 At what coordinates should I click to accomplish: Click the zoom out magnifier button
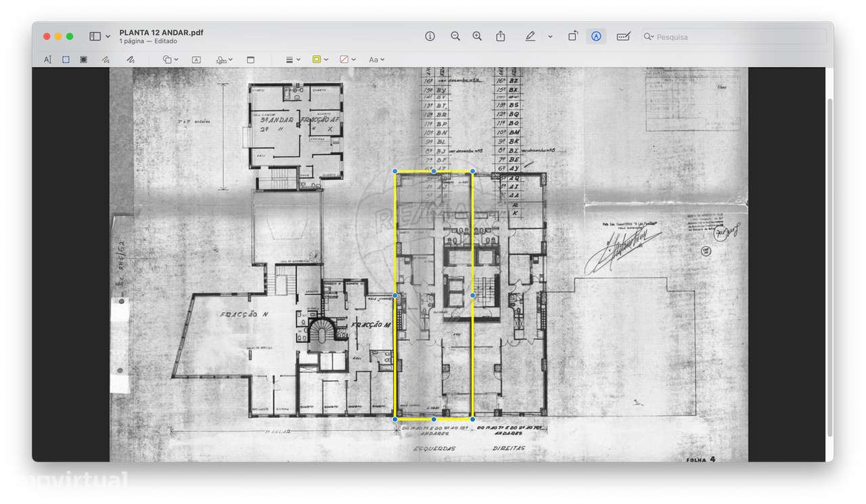[x=455, y=37]
